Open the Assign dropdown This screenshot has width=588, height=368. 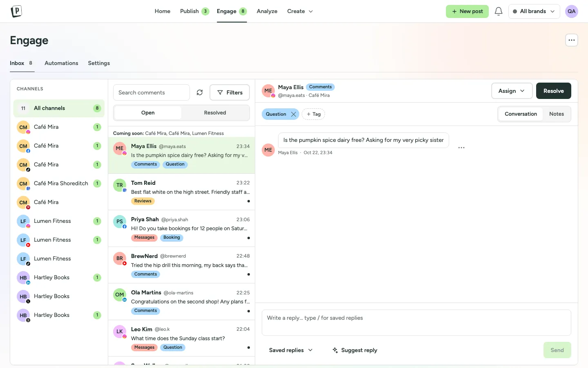[x=512, y=91]
